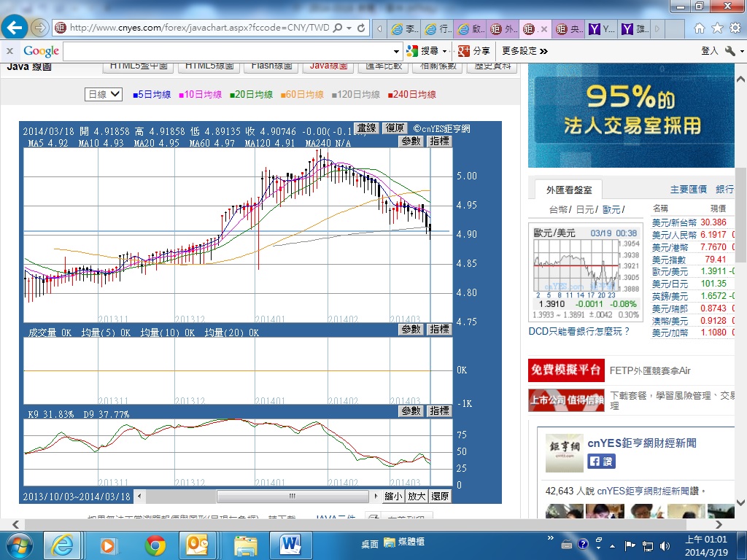Toggle the 120日均線 moving average line
The height and width of the screenshot is (560, 747).
(x=356, y=94)
